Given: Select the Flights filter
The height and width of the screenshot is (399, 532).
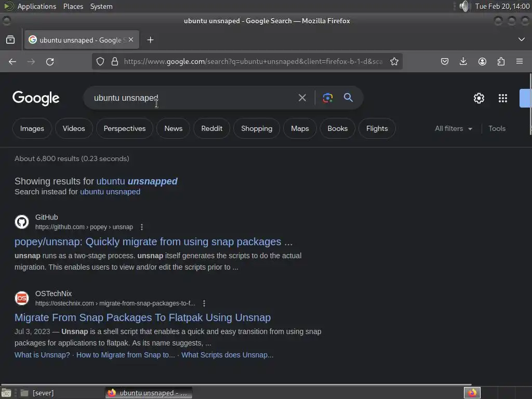Looking at the screenshot, I should 377,129.
